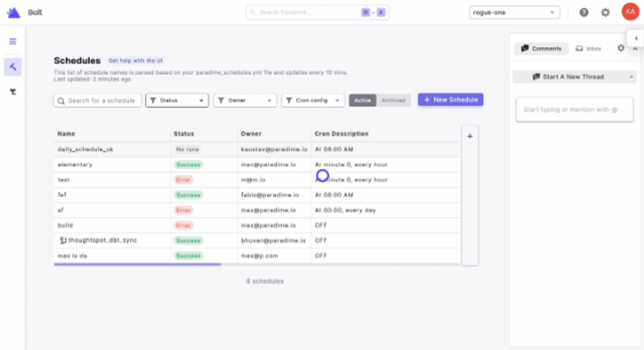
Task: Sort by the Status column header
Action: (184, 134)
